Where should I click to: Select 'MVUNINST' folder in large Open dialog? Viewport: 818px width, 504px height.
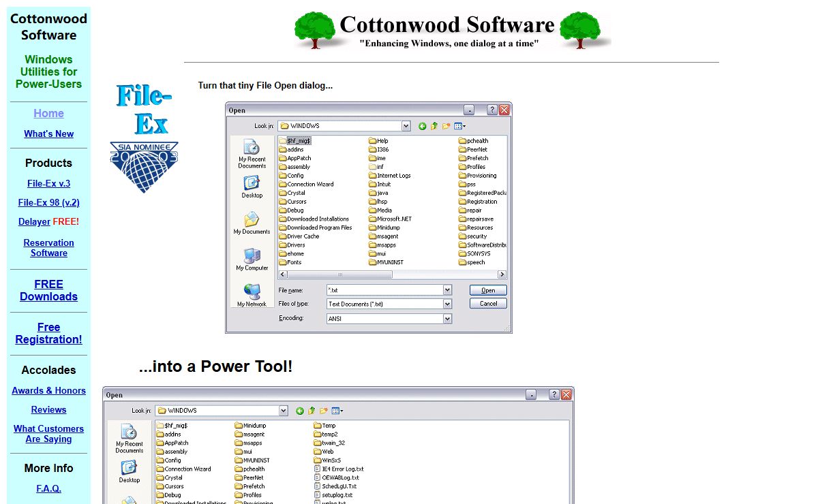click(252, 460)
